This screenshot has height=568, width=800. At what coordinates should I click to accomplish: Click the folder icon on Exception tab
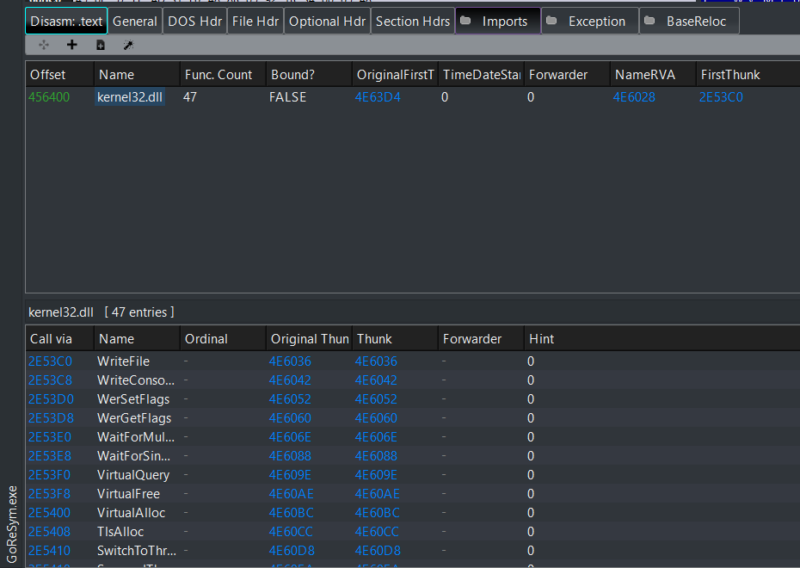point(552,21)
